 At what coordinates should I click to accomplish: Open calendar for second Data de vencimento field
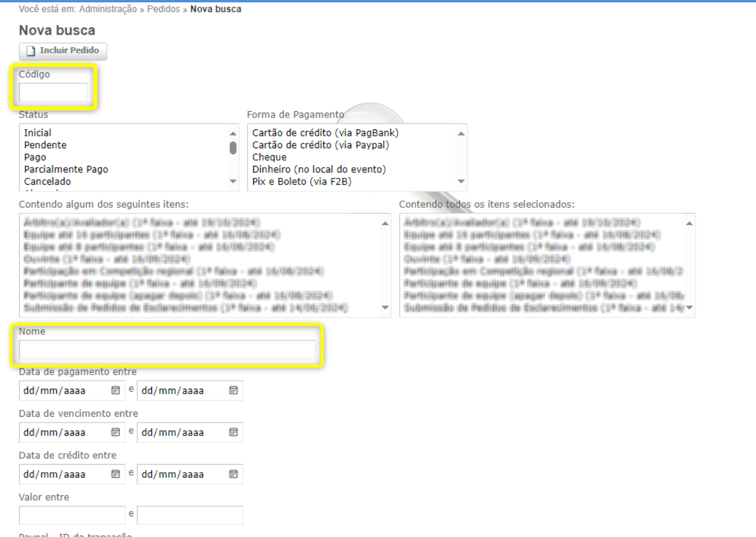point(233,432)
